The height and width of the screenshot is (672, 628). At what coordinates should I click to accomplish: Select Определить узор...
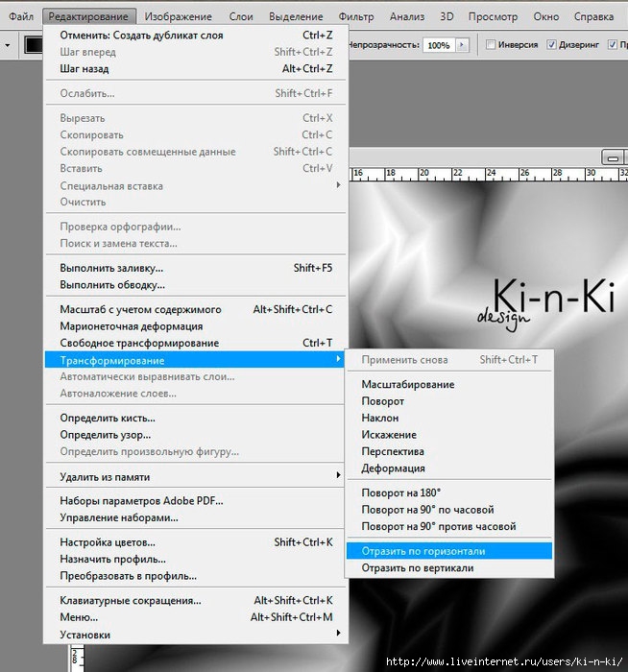coord(196,435)
